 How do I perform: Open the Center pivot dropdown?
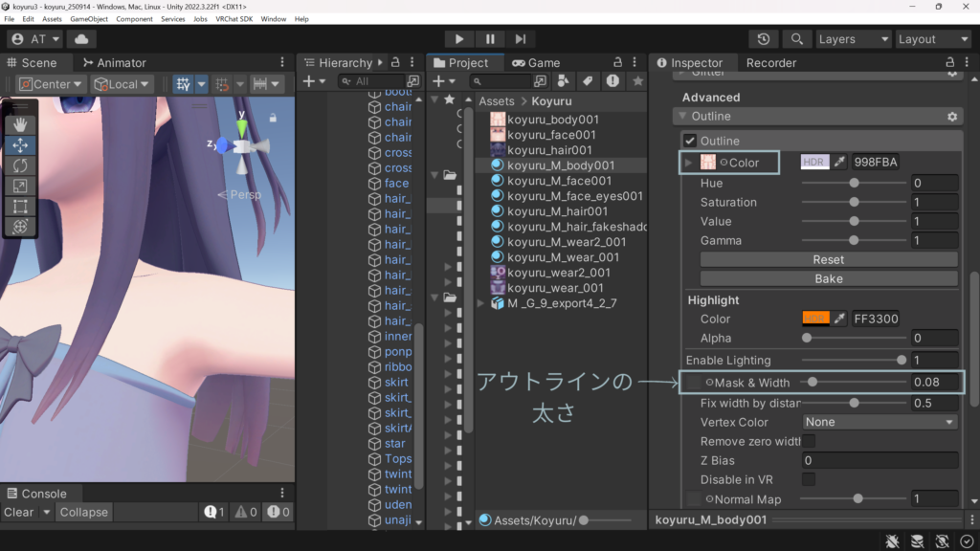click(51, 84)
